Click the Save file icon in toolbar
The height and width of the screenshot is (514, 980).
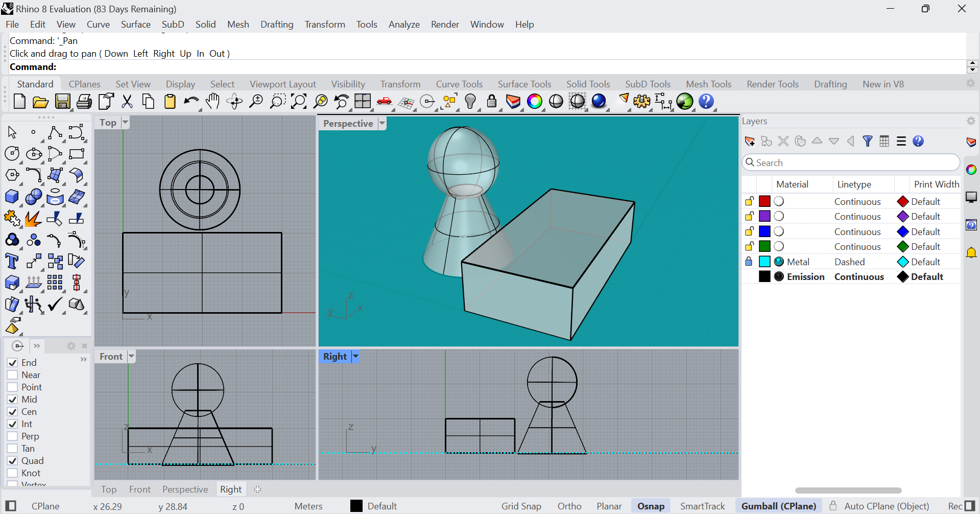point(62,102)
